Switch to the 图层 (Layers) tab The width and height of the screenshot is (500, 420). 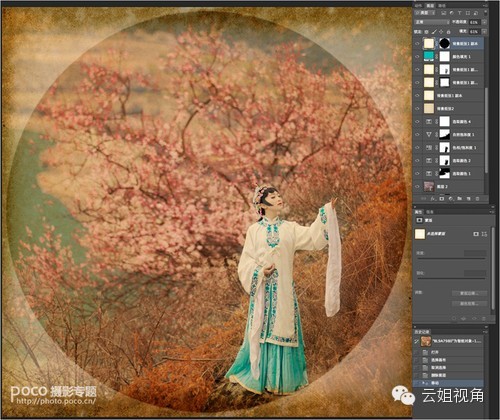430,6
